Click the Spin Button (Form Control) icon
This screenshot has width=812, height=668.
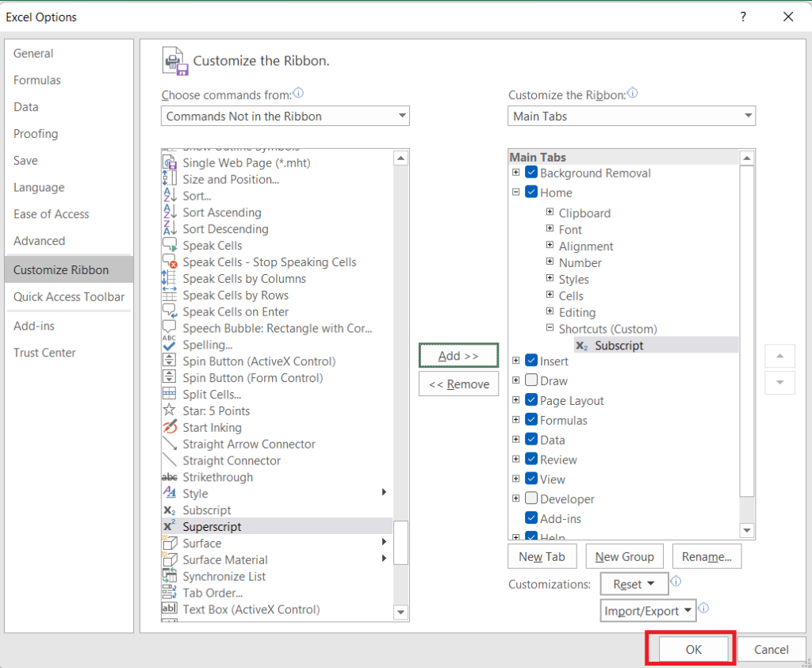[170, 378]
